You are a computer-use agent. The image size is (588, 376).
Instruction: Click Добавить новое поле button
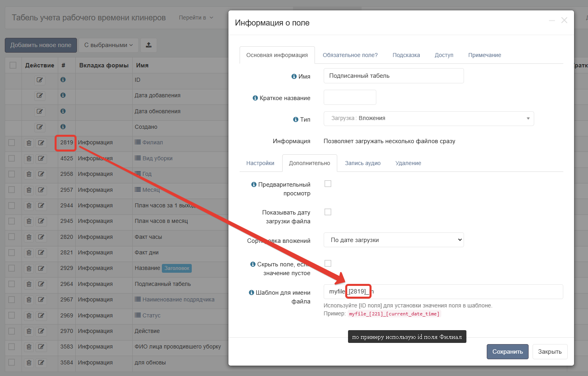[41, 45]
